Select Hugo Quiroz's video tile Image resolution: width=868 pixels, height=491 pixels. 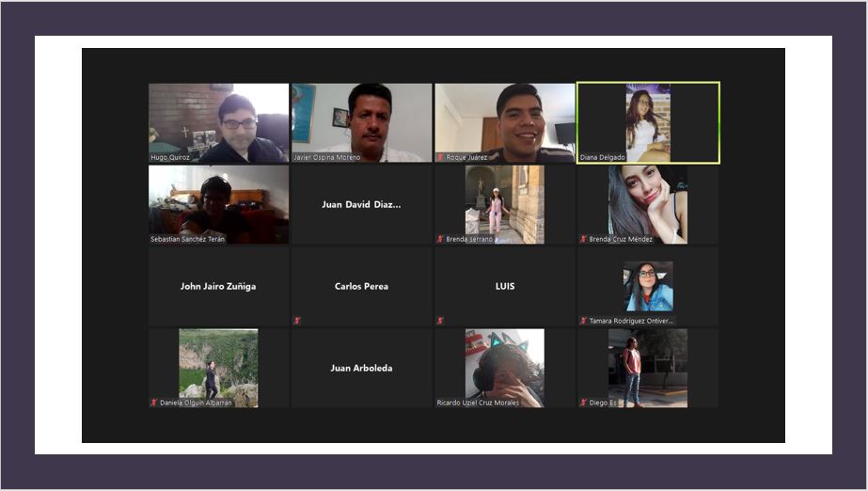[218, 122]
